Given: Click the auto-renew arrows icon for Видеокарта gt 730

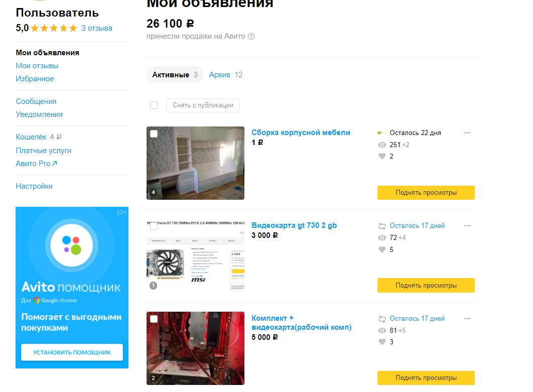Looking at the screenshot, I should tap(382, 226).
